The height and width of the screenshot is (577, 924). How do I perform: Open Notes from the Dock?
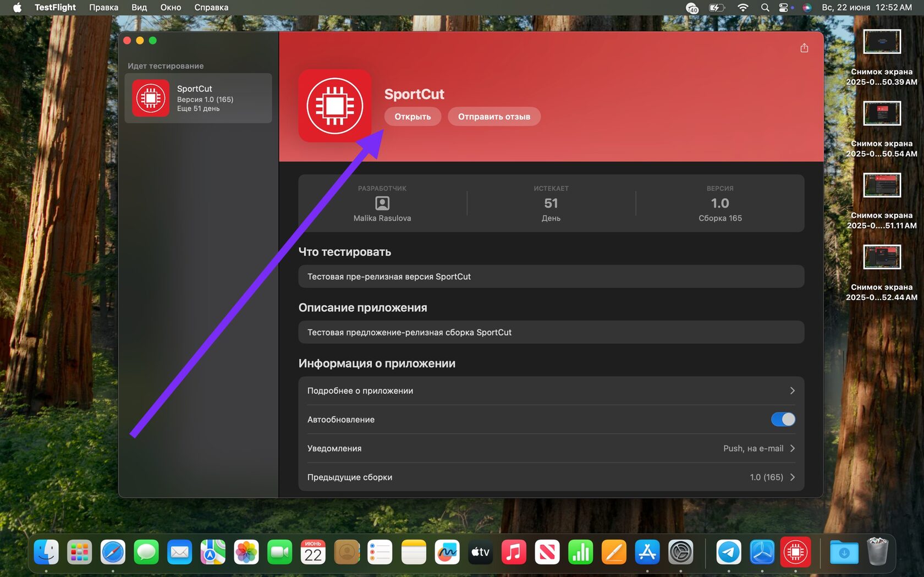coord(414,552)
